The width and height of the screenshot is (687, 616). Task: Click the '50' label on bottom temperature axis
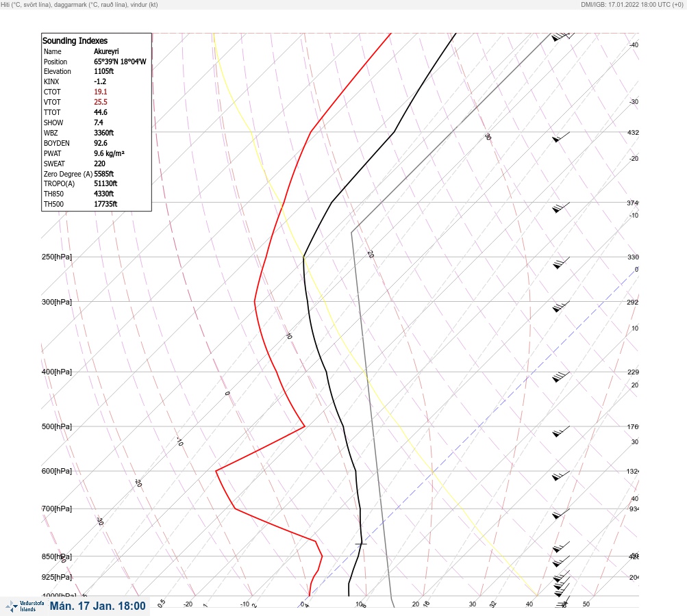pyautogui.click(x=586, y=604)
